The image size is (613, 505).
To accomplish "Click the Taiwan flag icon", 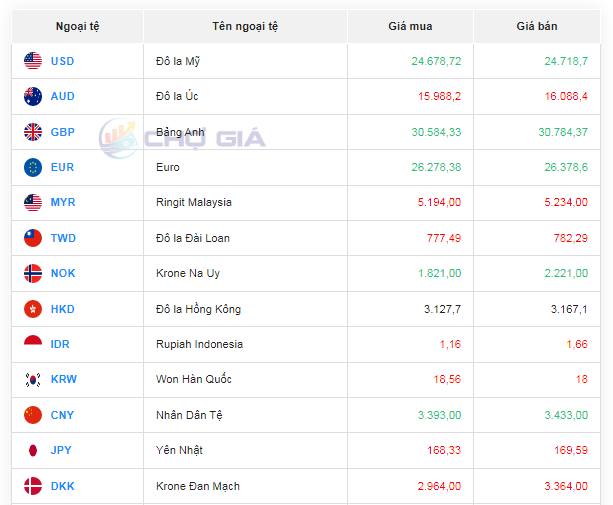I will (33, 238).
